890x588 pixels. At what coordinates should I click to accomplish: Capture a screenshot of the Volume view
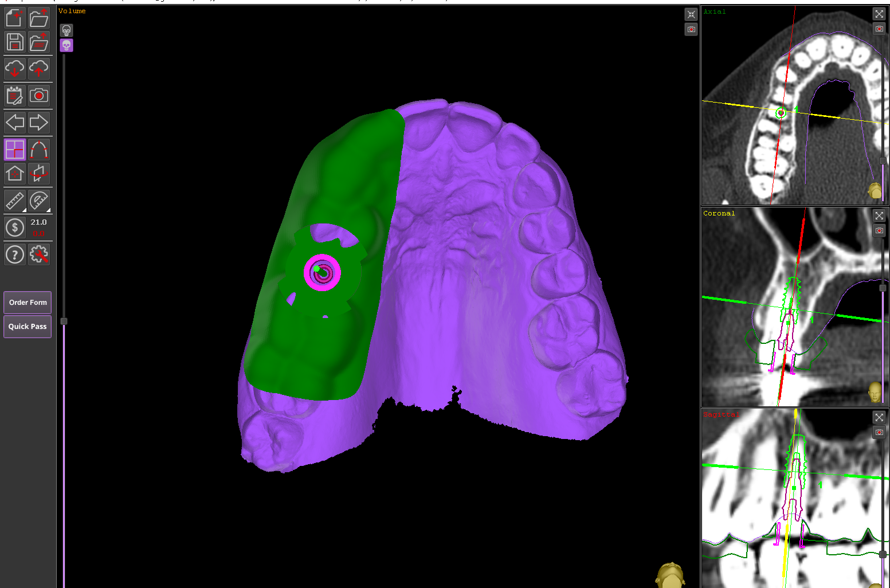click(x=691, y=29)
